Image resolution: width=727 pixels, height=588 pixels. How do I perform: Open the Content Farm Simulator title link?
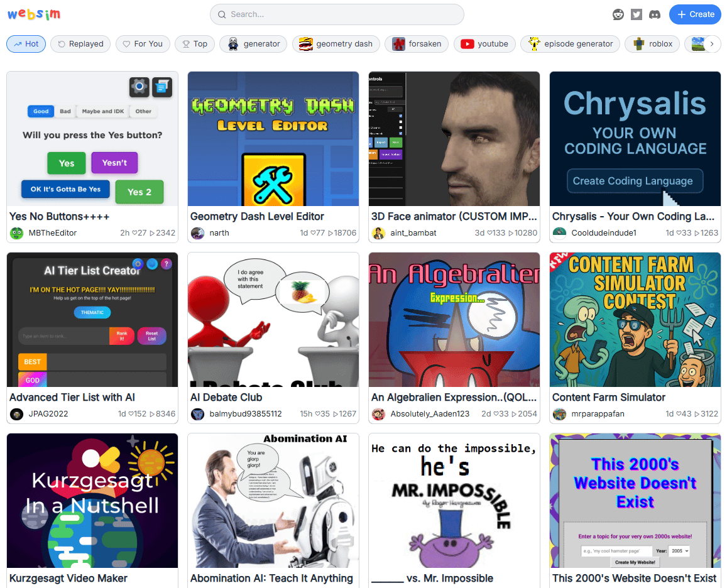point(609,398)
